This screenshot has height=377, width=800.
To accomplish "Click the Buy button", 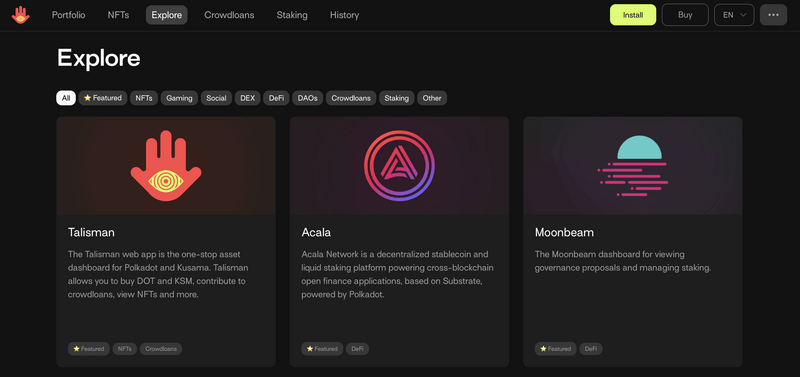I will (685, 15).
